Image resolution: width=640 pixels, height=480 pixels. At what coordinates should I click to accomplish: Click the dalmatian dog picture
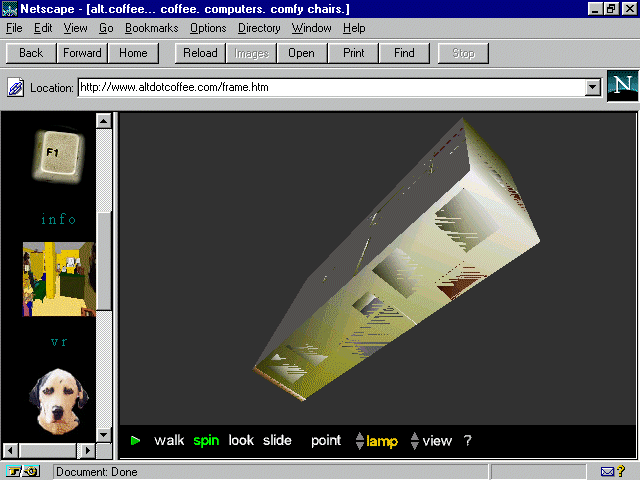tap(58, 402)
